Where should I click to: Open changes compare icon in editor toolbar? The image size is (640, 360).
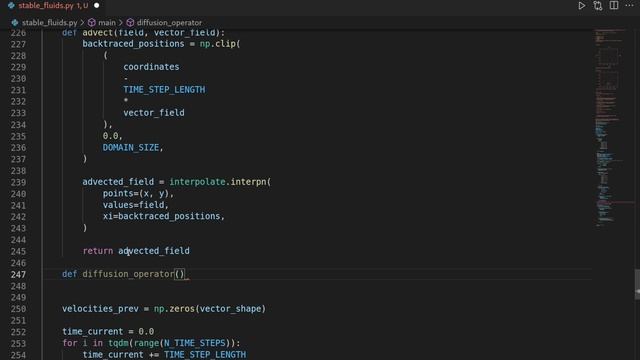(x=598, y=6)
